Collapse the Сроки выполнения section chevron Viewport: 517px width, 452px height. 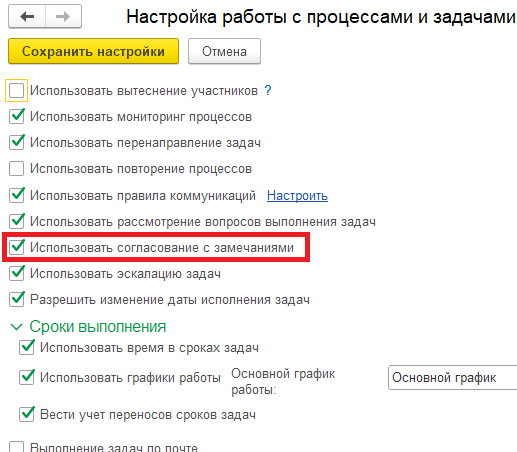(x=16, y=327)
